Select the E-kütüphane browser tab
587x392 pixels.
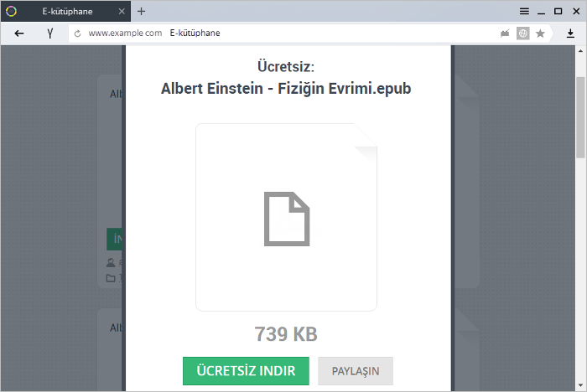(66, 11)
